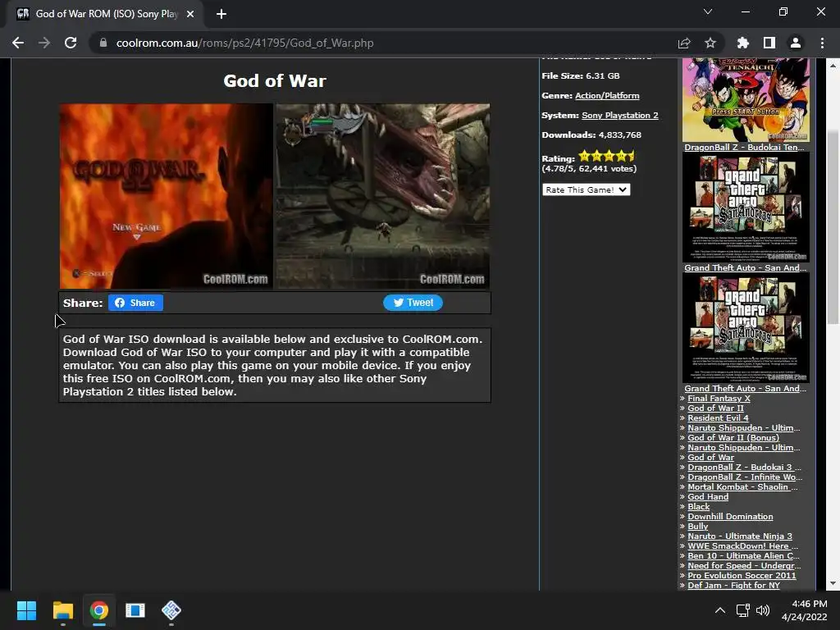Open Chrome profile menu
Screen dimensions: 840x630
(796, 43)
